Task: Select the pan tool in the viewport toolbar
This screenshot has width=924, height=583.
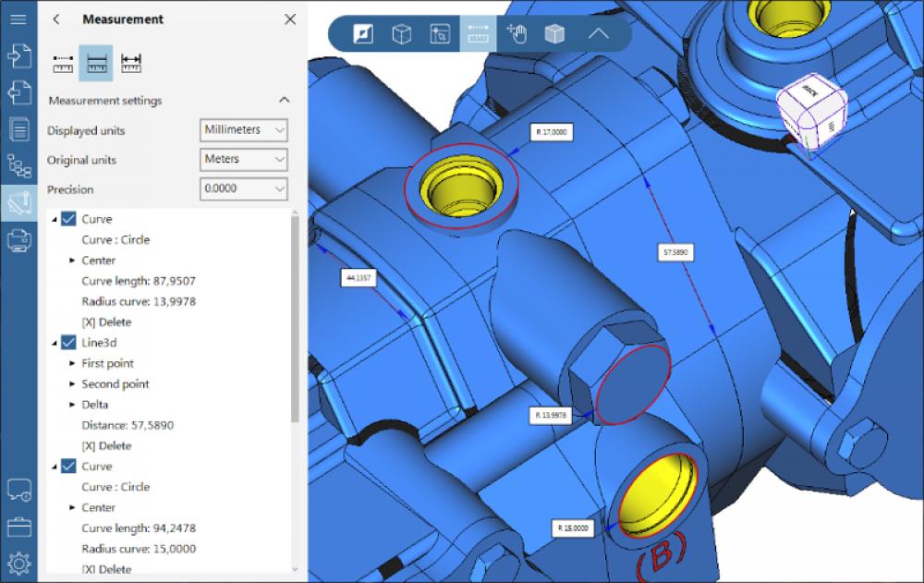Action: tap(517, 34)
